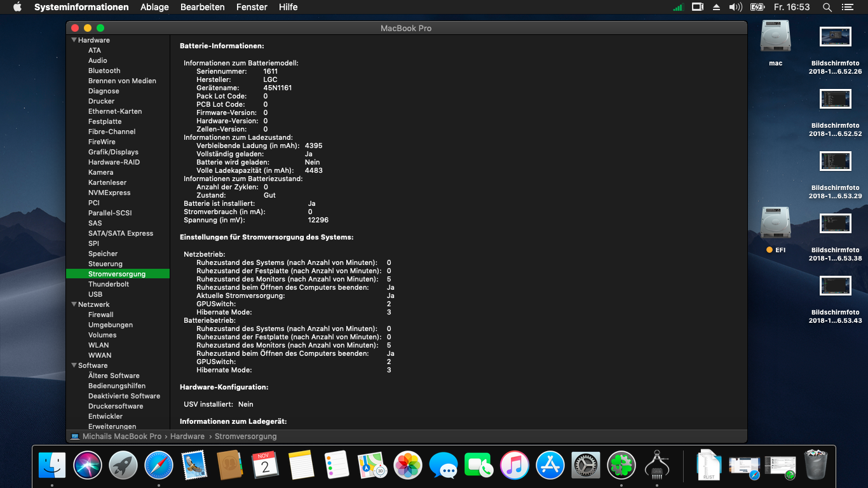Open Launchpad rocket icon in Dock
This screenshot has height=488, width=868.
coord(123,465)
